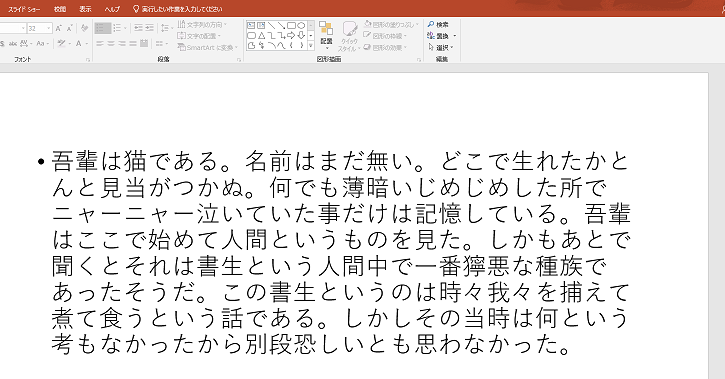Increase list indent level
This screenshot has width=725, height=379.
coord(149,28)
